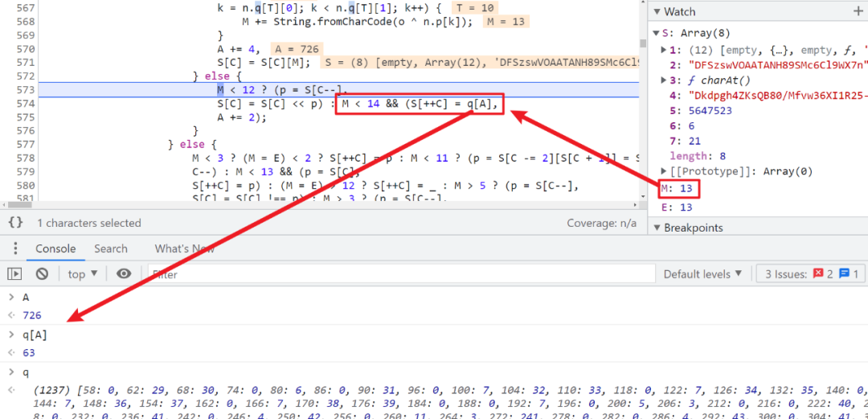Click the source editor vertical scrollbar
This screenshot has height=419, width=868.
coord(643,43)
